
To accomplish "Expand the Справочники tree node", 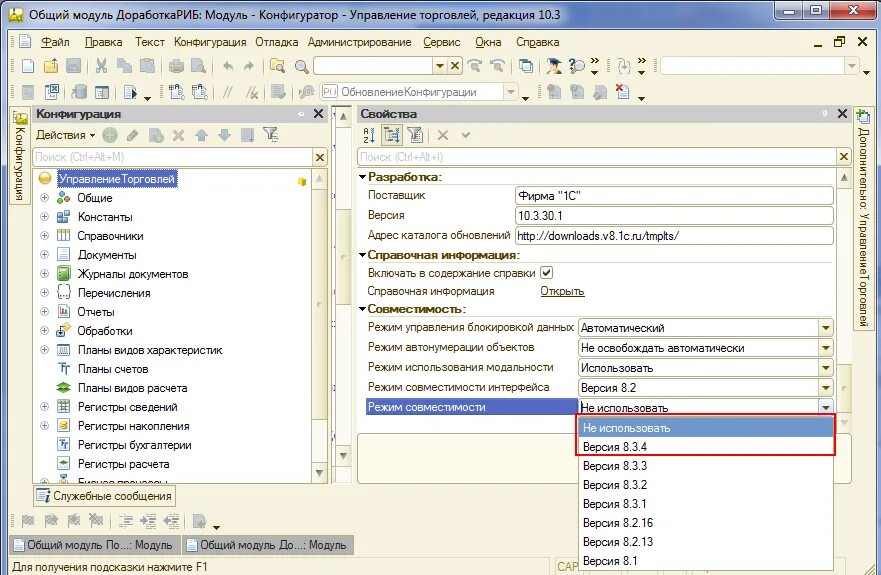I will click(x=44, y=236).
